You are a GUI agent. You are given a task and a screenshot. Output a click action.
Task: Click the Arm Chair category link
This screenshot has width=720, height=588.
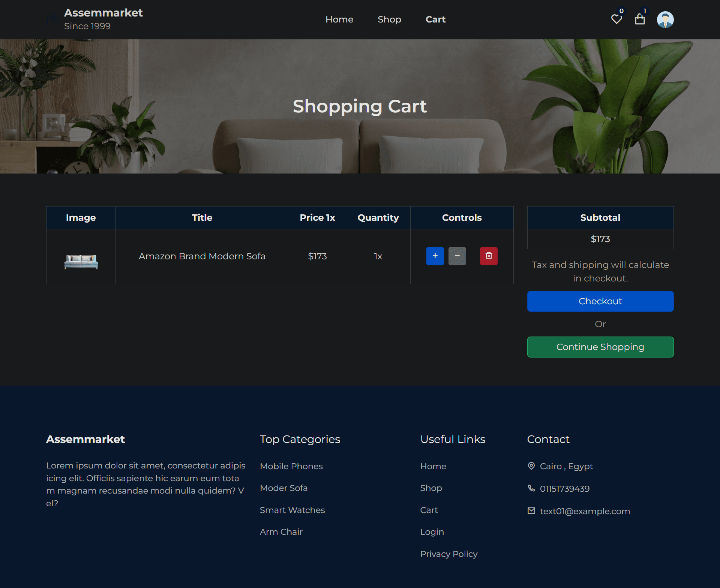[x=281, y=532]
